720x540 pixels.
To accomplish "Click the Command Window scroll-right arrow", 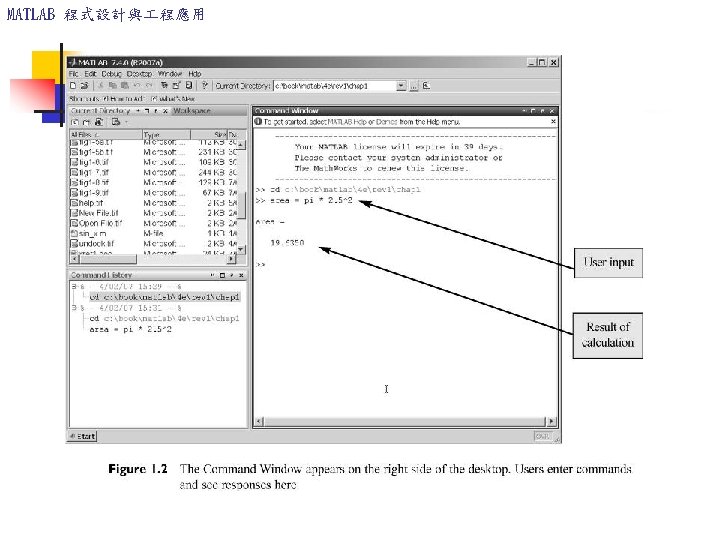I will [x=551, y=421].
